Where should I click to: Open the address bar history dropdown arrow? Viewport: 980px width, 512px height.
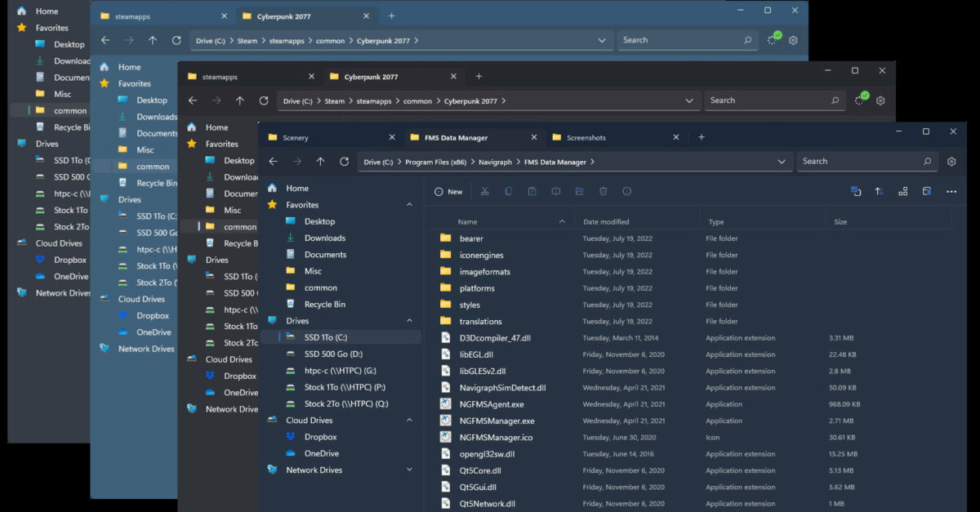pos(782,161)
